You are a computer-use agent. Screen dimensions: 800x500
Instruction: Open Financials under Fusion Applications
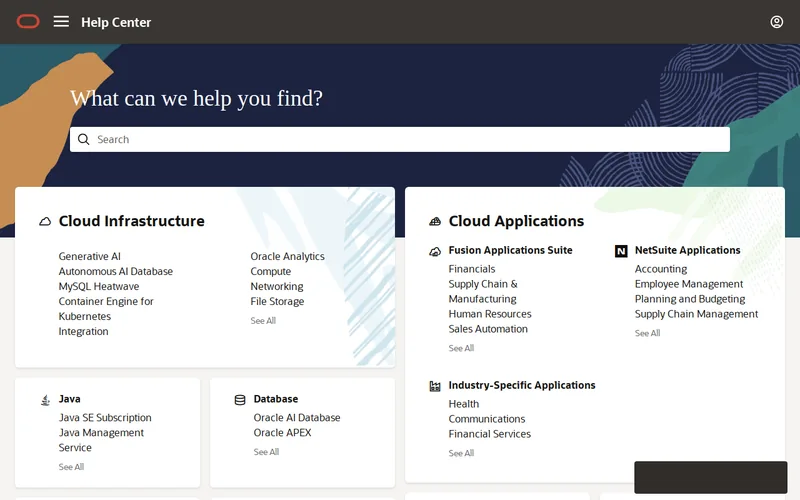472,269
